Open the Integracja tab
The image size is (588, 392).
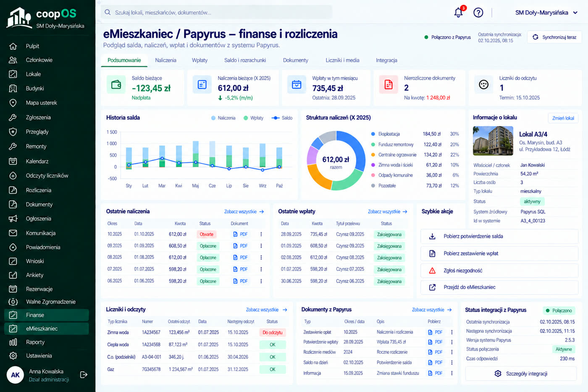pos(386,61)
